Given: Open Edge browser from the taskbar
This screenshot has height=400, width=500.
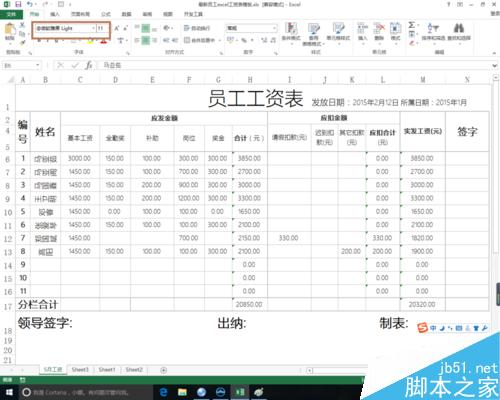Looking at the screenshot, I should (163, 392).
